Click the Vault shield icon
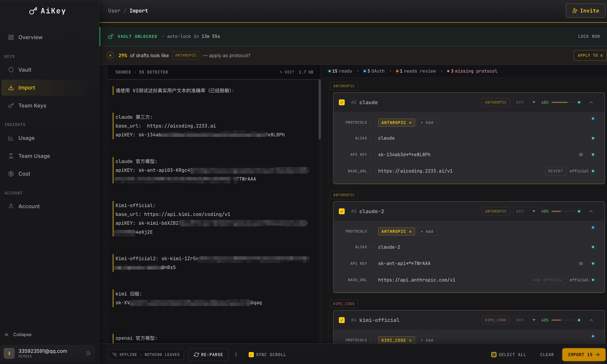Screen dimensions: 607x364 tap(11, 70)
